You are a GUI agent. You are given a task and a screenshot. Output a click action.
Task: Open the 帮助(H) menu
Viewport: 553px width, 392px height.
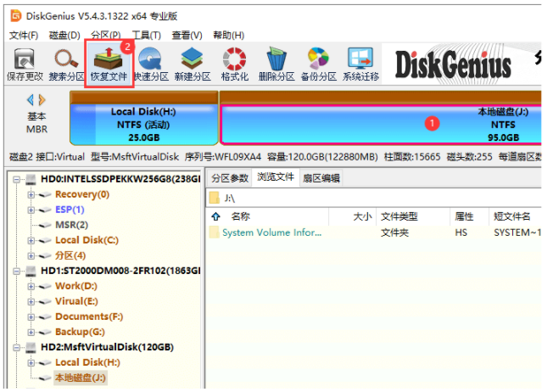click(x=228, y=36)
